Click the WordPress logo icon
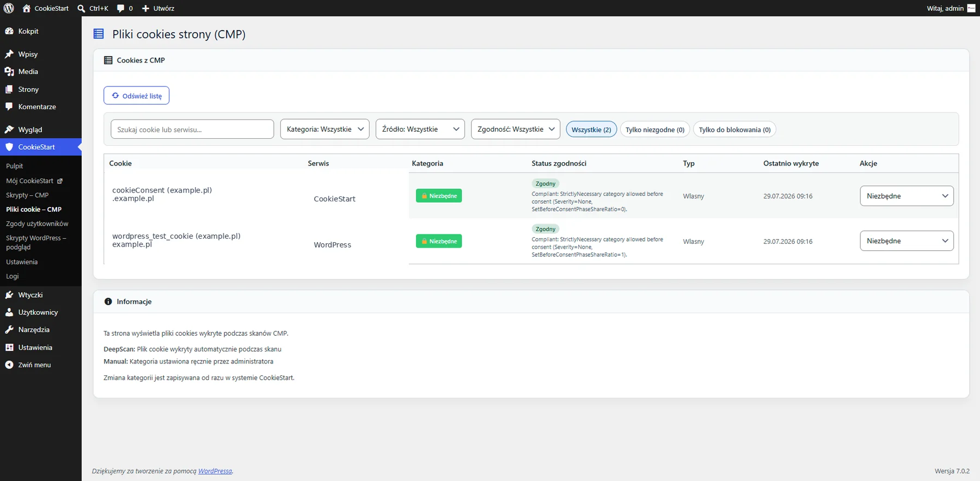The image size is (980, 481). click(9, 8)
